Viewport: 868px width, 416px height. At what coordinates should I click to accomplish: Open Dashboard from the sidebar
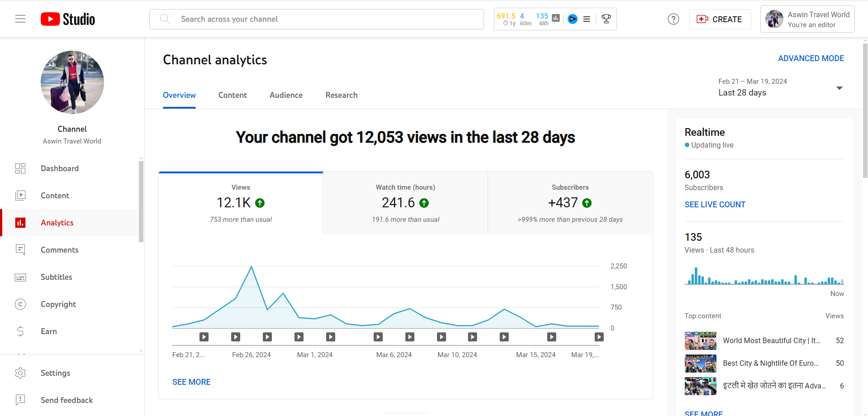point(59,168)
